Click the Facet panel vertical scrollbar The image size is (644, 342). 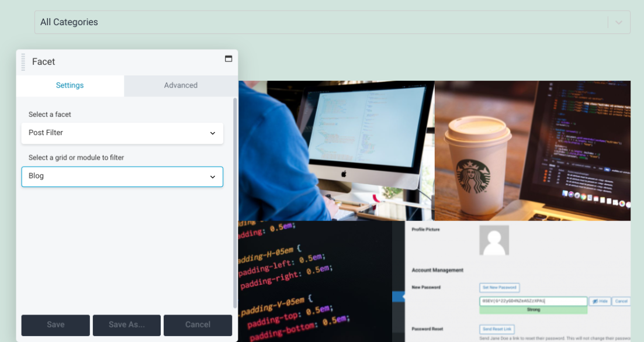[x=235, y=203]
